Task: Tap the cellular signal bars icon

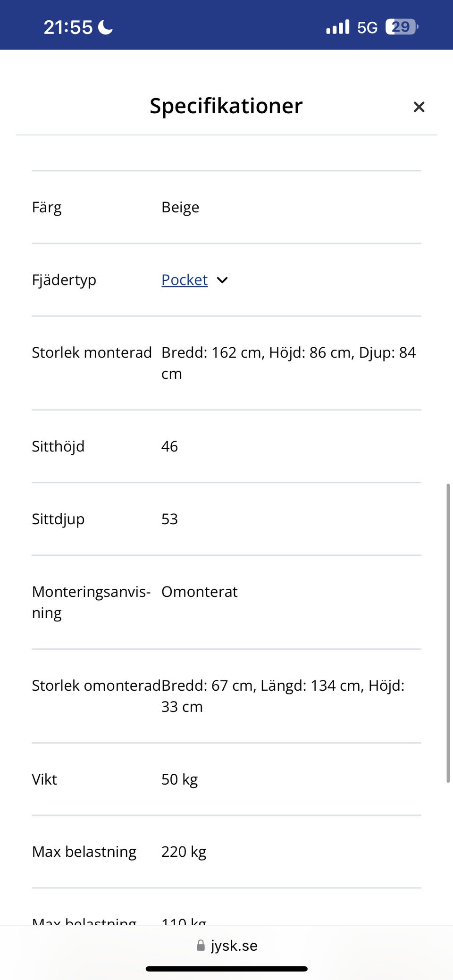Action: pyautogui.click(x=337, y=27)
